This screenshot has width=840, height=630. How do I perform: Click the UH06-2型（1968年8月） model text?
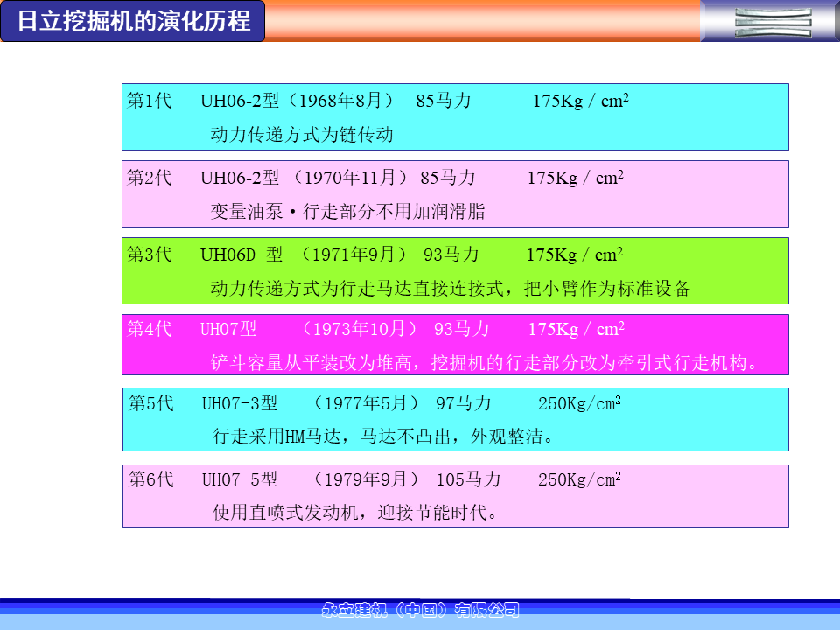(x=297, y=101)
